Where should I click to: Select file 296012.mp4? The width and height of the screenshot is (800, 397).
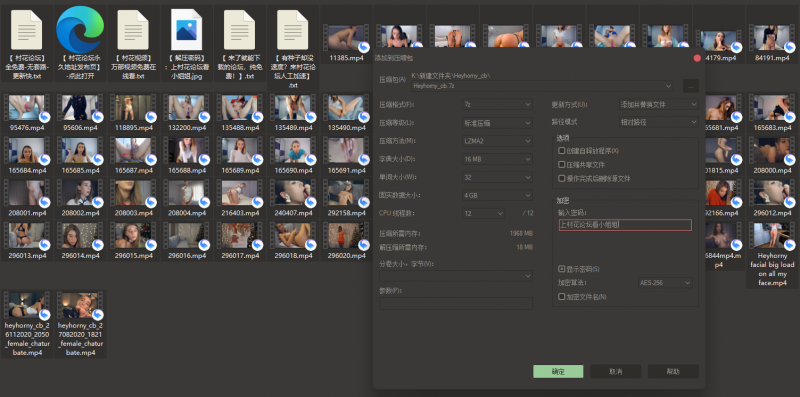click(x=772, y=198)
